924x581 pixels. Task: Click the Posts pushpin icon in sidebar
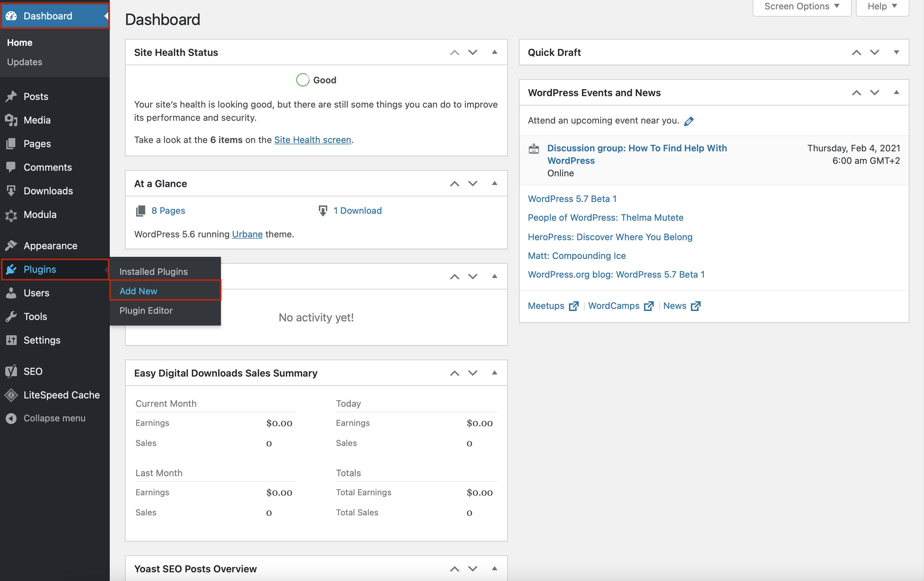(11, 96)
